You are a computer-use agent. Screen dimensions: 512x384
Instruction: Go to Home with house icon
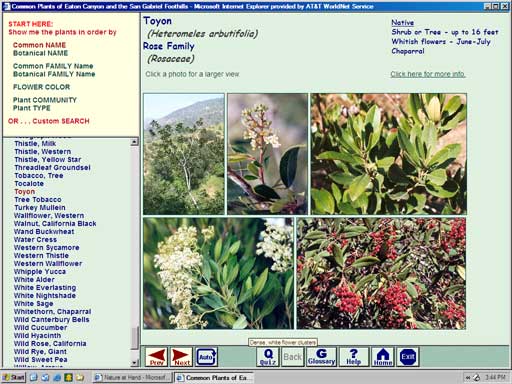pos(383,357)
